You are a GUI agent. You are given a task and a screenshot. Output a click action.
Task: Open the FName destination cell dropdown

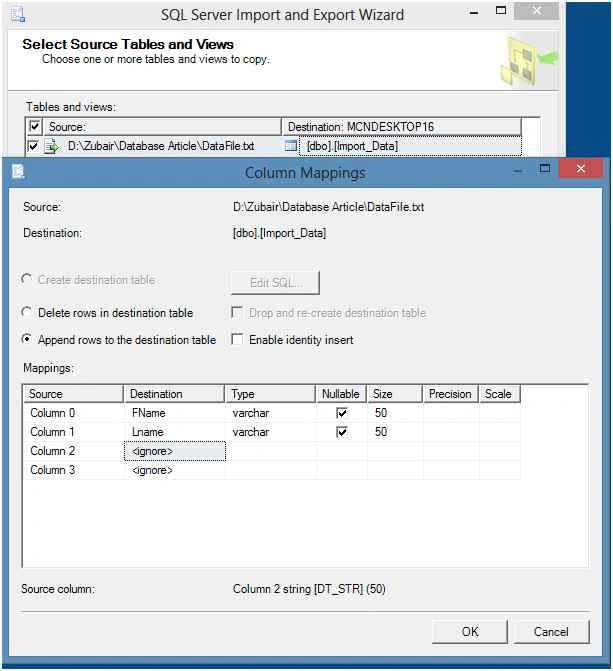(175, 413)
